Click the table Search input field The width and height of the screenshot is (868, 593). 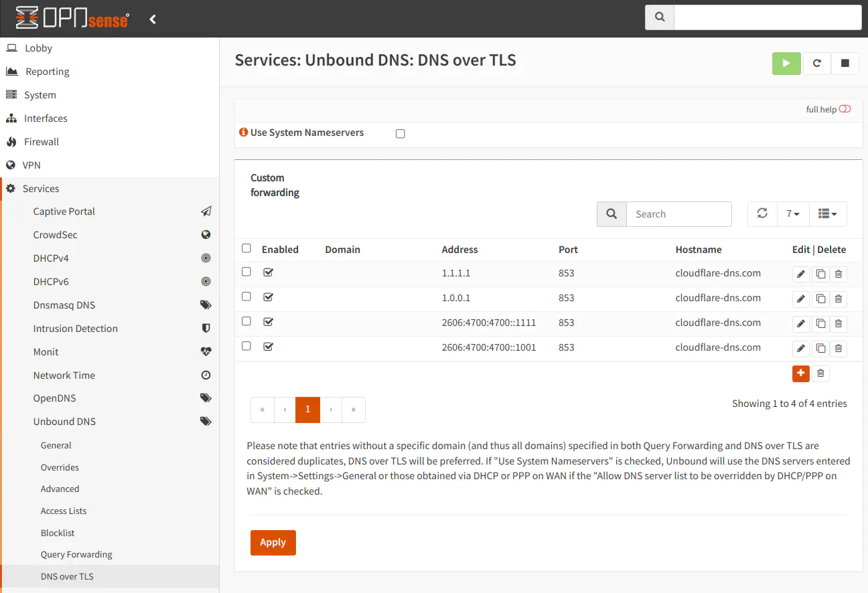coord(678,214)
